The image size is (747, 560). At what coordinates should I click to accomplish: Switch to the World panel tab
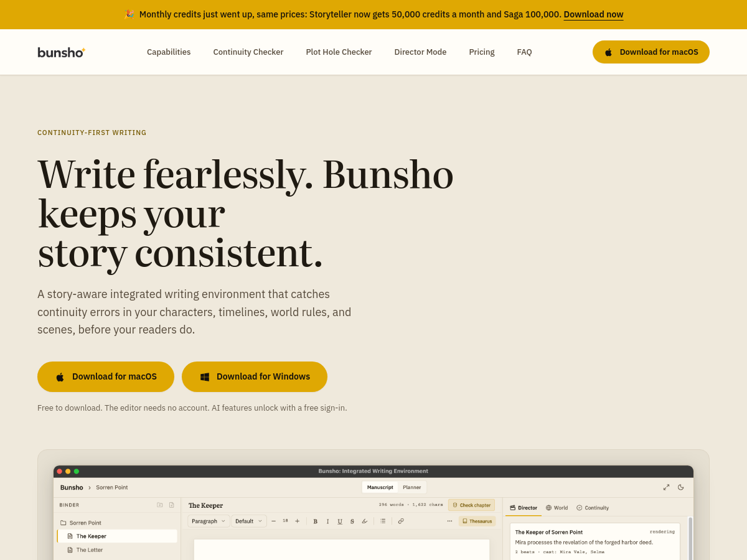(557, 508)
